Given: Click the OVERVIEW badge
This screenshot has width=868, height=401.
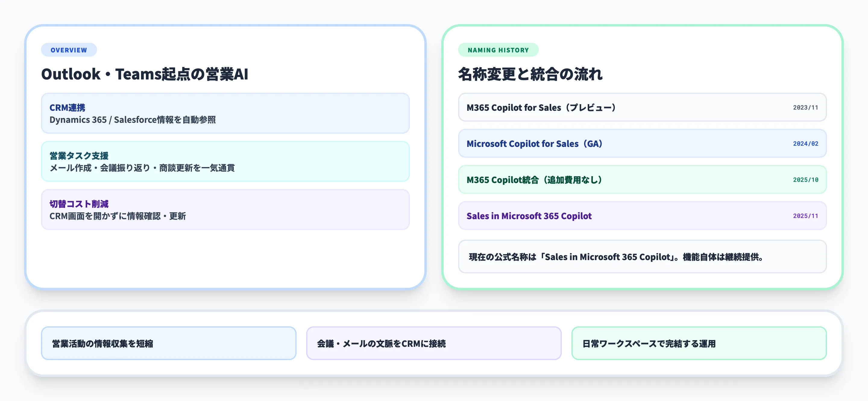Looking at the screenshot, I should coord(69,50).
